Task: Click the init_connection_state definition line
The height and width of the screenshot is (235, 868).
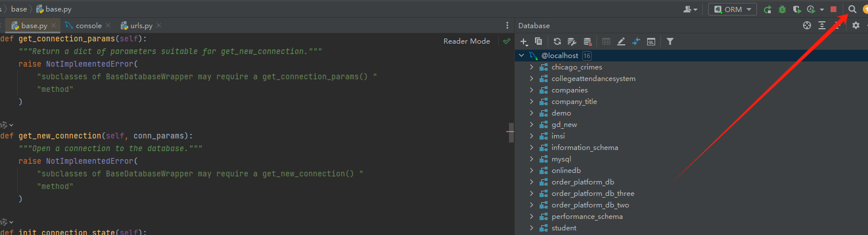Action: (x=74, y=232)
